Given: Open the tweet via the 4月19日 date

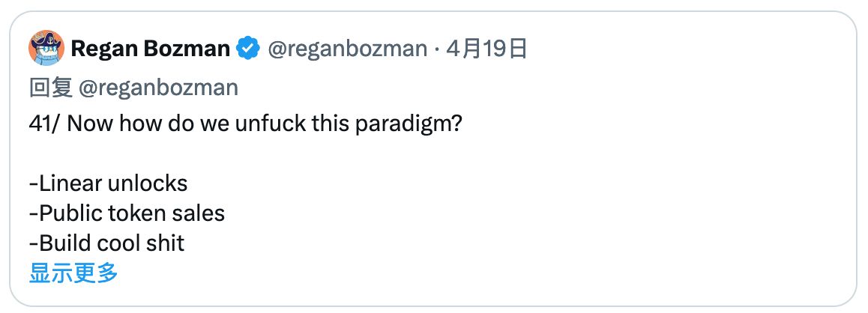Looking at the screenshot, I should click(x=486, y=49).
